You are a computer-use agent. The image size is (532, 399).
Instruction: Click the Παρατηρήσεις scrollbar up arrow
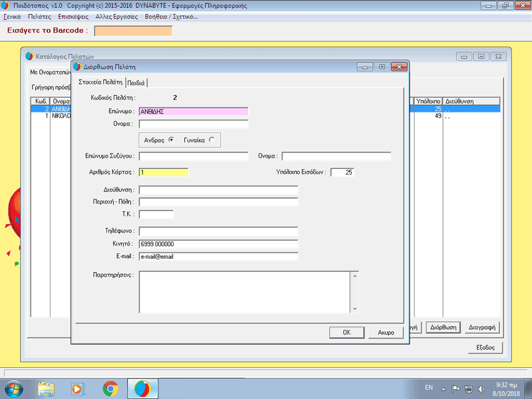point(355,276)
